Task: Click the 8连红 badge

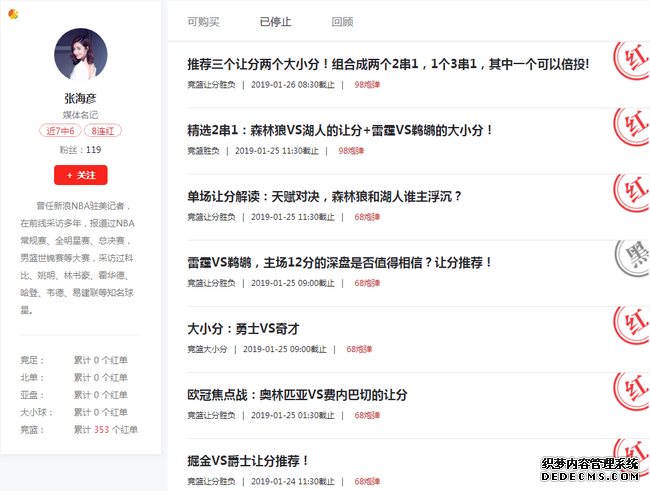Action: (x=103, y=131)
